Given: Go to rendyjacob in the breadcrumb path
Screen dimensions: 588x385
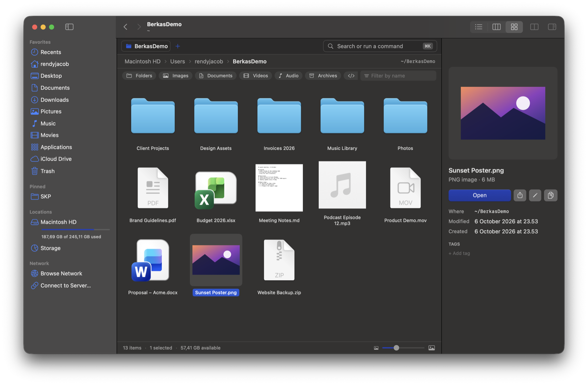Looking at the screenshot, I should click(209, 61).
